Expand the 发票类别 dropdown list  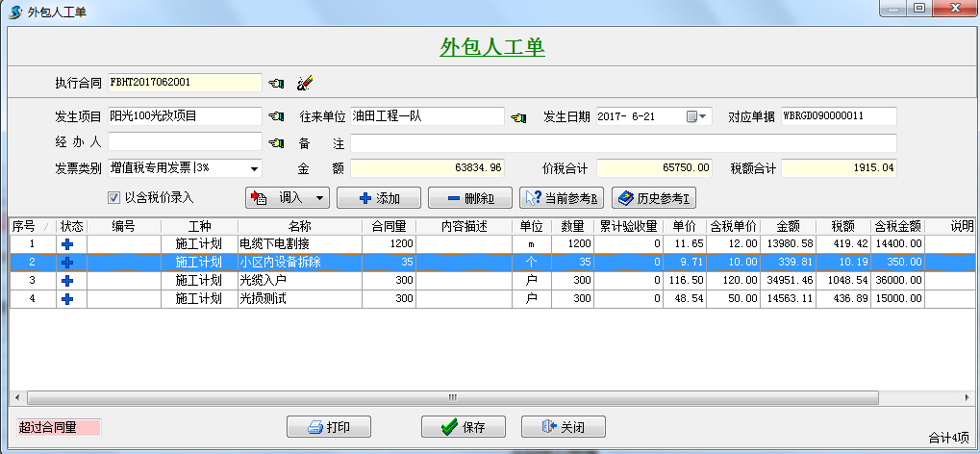[x=254, y=168]
